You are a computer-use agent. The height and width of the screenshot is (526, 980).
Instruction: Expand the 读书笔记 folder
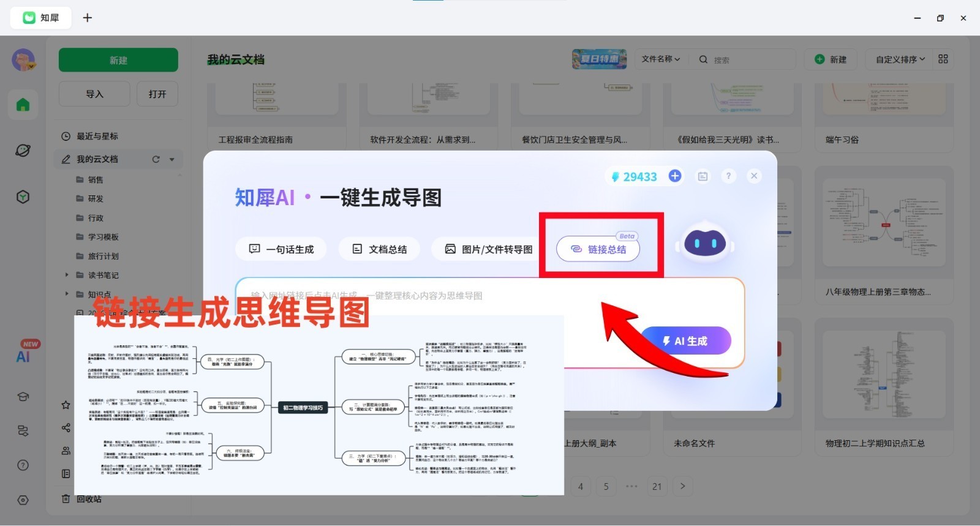pos(67,275)
